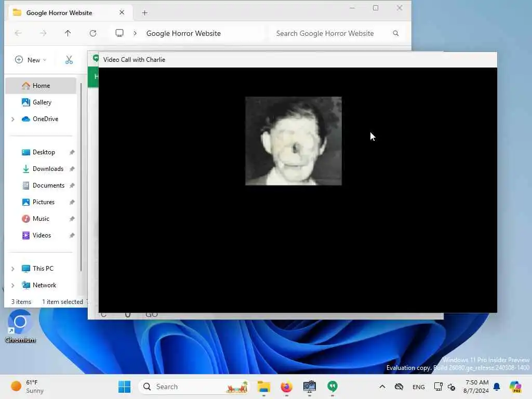Viewport: 532px width, 399px height.
Task: Click the muted volume tray icon
Action: (x=451, y=387)
